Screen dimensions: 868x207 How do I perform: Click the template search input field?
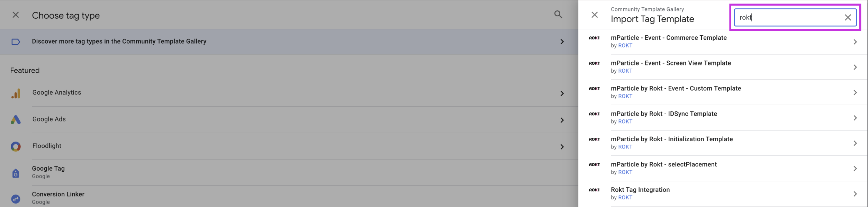[x=789, y=17]
